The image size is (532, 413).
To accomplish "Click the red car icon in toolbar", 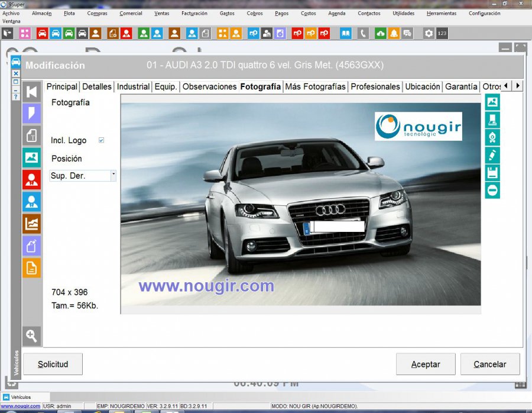I will click(x=42, y=33).
